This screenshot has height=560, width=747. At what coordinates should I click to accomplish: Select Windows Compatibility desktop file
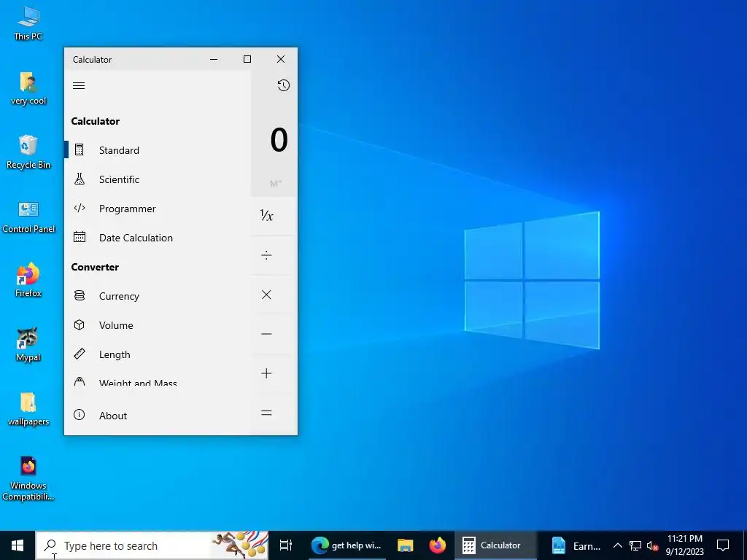point(28,478)
